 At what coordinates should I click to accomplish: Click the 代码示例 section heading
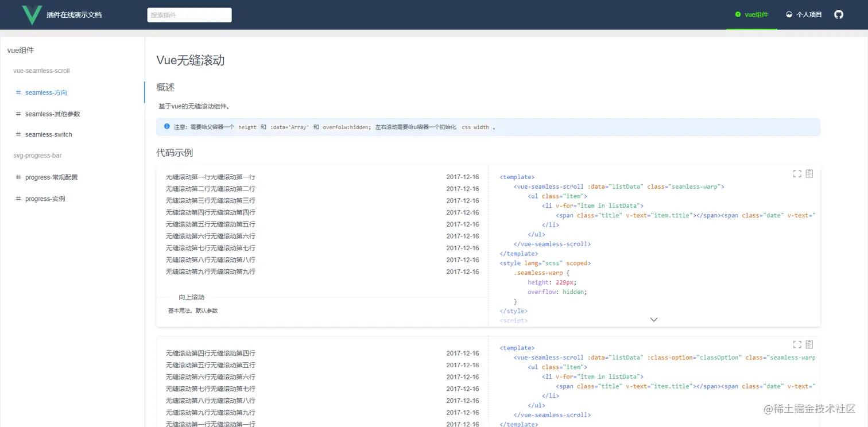[175, 153]
